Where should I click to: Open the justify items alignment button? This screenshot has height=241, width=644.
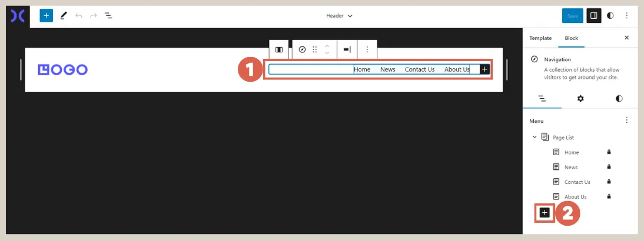tap(347, 49)
